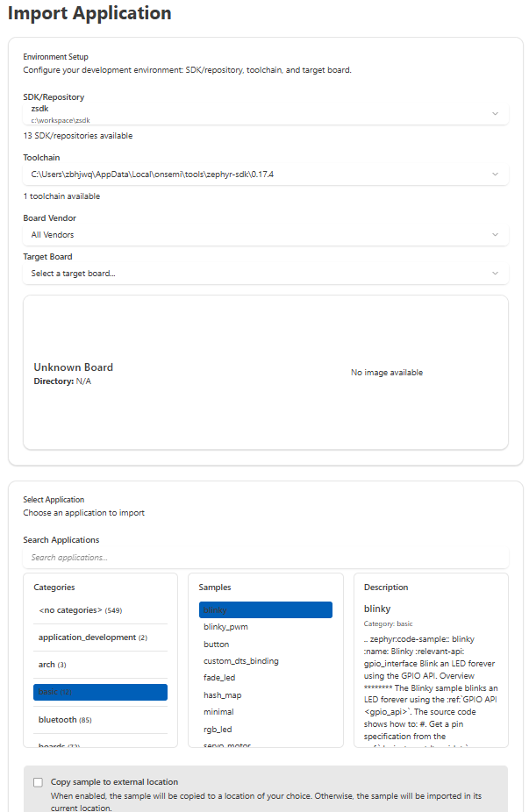Enable Copy sample to external location checkbox

tap(38, 782)
